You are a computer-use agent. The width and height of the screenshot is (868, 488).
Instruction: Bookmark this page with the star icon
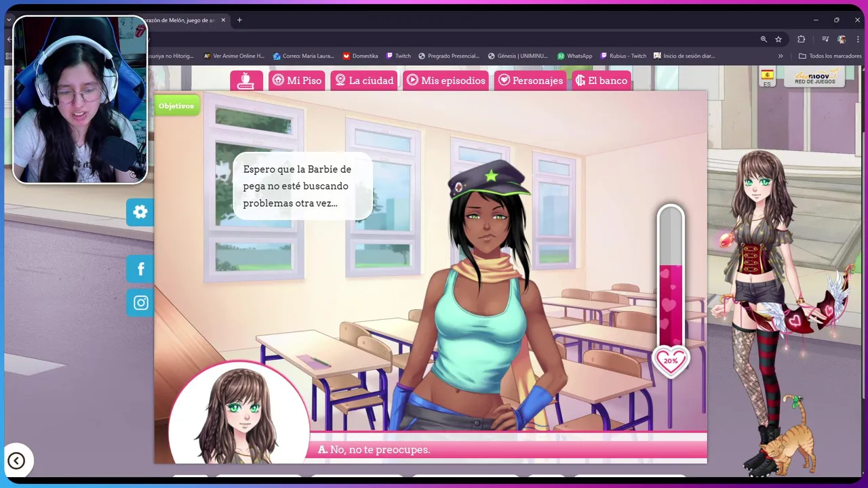pyautogui.click(x=778, y=39)
